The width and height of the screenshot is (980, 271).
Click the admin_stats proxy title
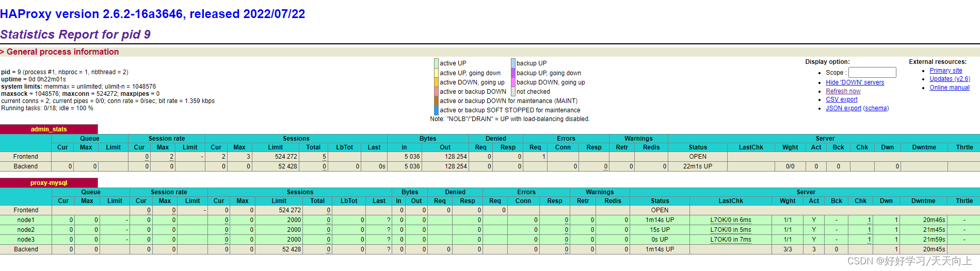[x=49, y=129]
